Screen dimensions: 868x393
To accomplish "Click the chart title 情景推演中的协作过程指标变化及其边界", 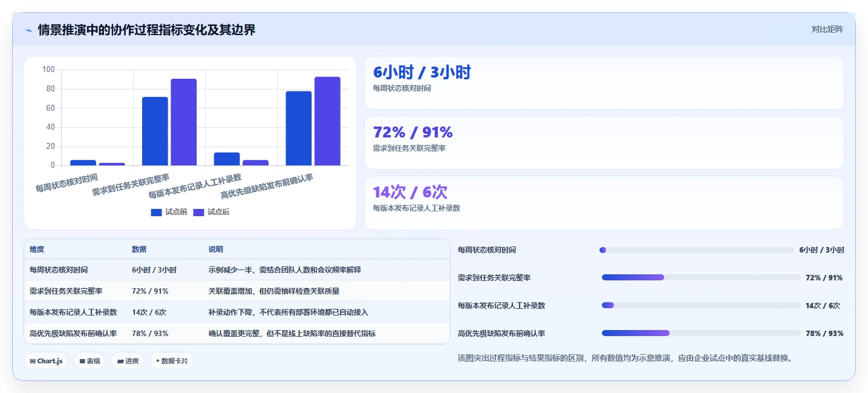I will pos(146,30).
